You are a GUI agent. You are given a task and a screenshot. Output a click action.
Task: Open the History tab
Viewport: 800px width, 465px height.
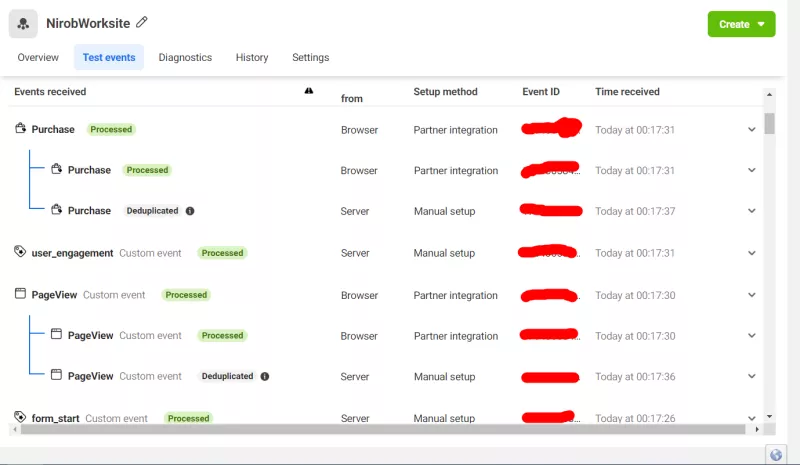(x=252, y=57)
